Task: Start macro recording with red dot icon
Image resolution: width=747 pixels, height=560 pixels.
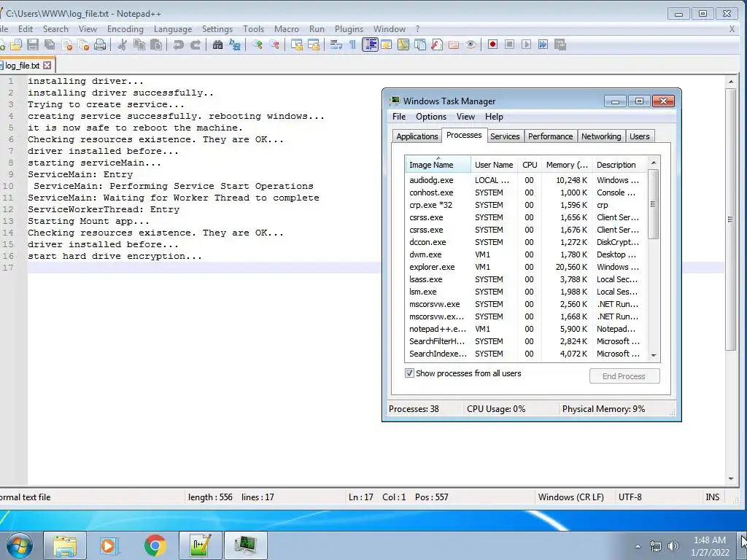Action: point(492,44)
